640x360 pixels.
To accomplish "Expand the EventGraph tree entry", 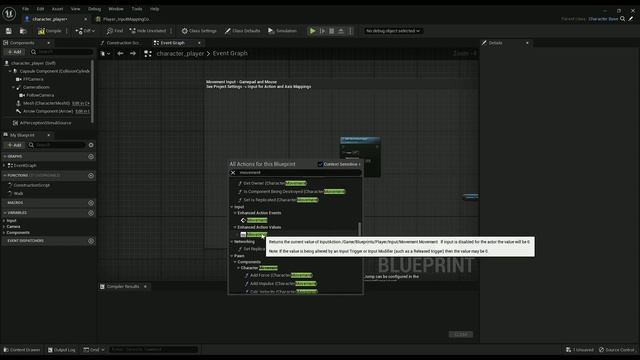I will [4, 166].
